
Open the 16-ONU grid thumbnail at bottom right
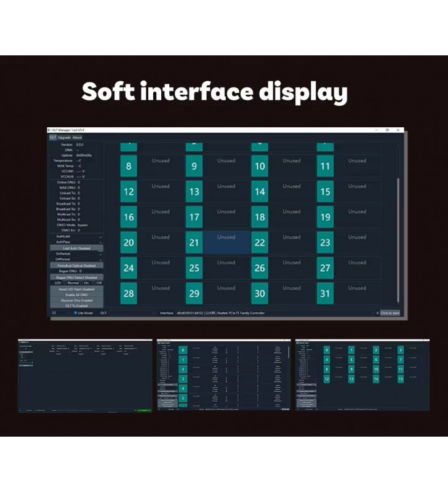pyautogui.click(x=362, y=374)
